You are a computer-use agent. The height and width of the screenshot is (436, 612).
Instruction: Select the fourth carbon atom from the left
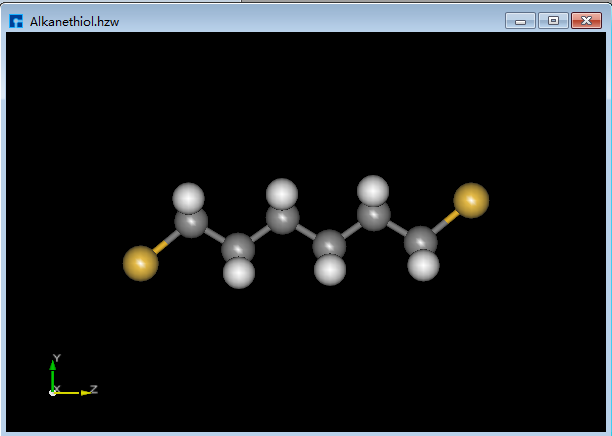coord(329,244)
